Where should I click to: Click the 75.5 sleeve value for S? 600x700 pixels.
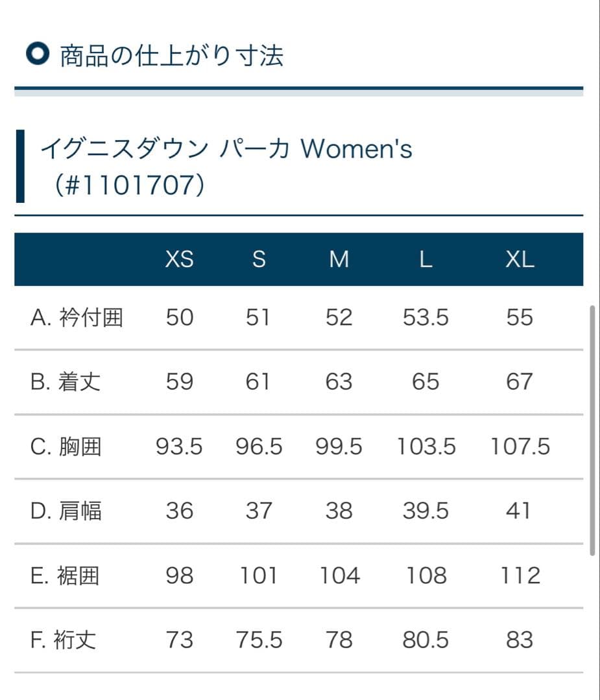tap(259, 640)
